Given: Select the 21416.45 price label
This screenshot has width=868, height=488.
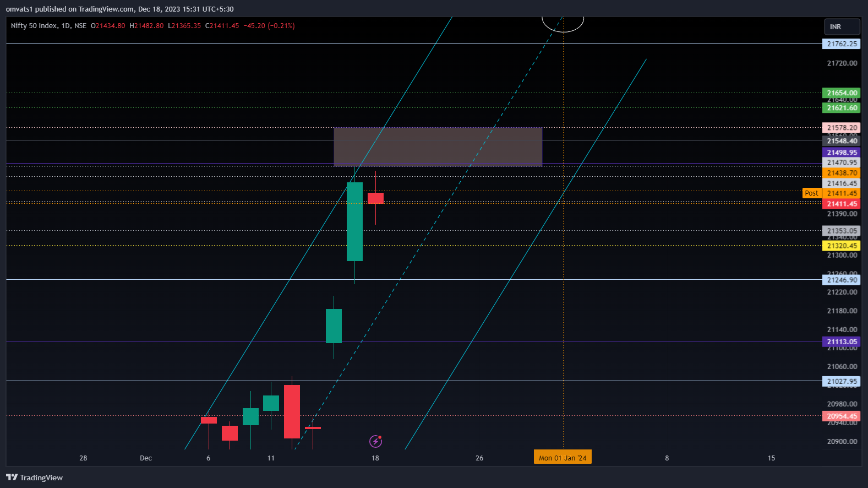Looking at the screenshot, I should pyautogui.click(x=842, y=183).
